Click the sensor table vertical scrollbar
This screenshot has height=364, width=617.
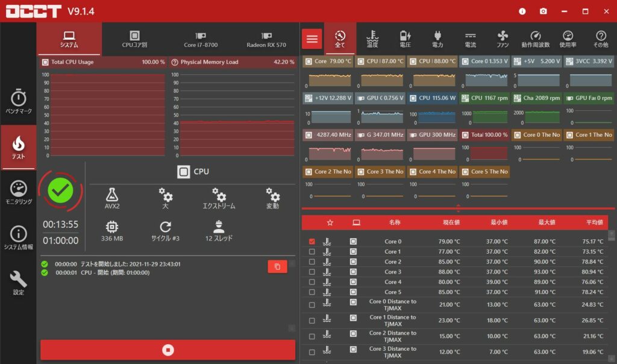tap(612, 289)
